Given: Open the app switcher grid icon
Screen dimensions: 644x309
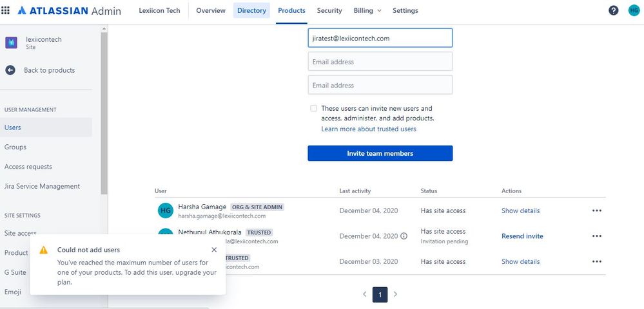Looking at the screenshot, I should 6,10.
